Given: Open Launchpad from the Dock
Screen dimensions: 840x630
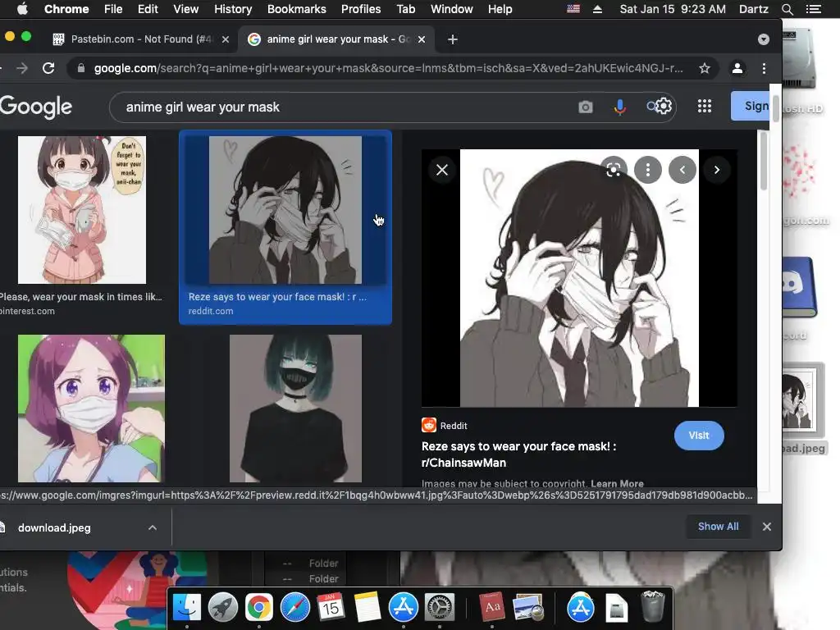Looking at the screenshot, I should 223,608.
